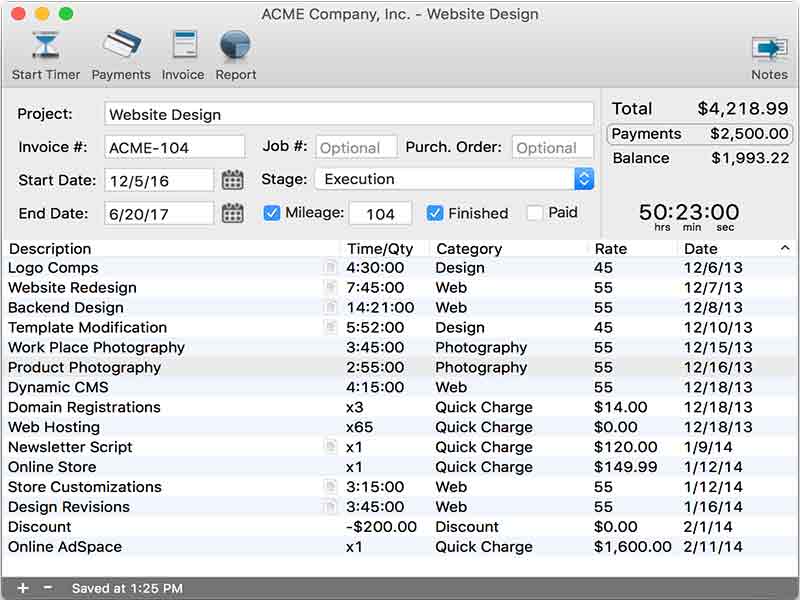Click the Start Timer hourglass icon
The height and width of the screenshot is (600, 800).
pos(46,47)
